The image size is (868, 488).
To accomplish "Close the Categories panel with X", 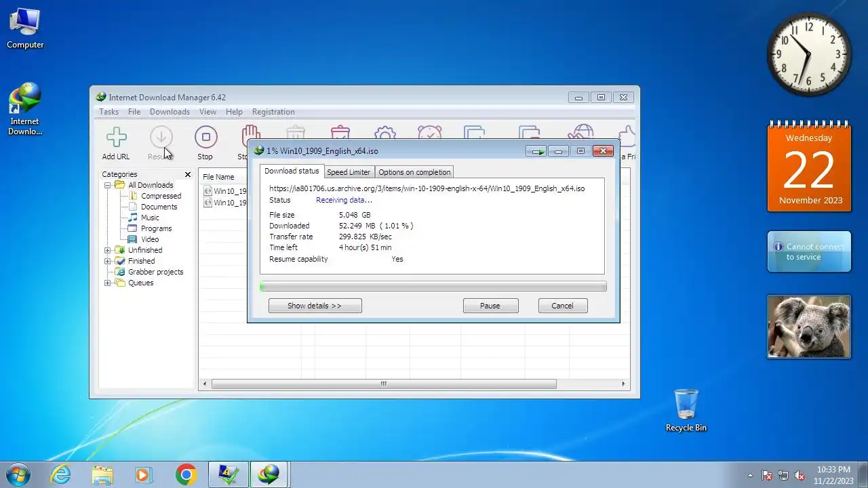I will (x=188, y=174).
